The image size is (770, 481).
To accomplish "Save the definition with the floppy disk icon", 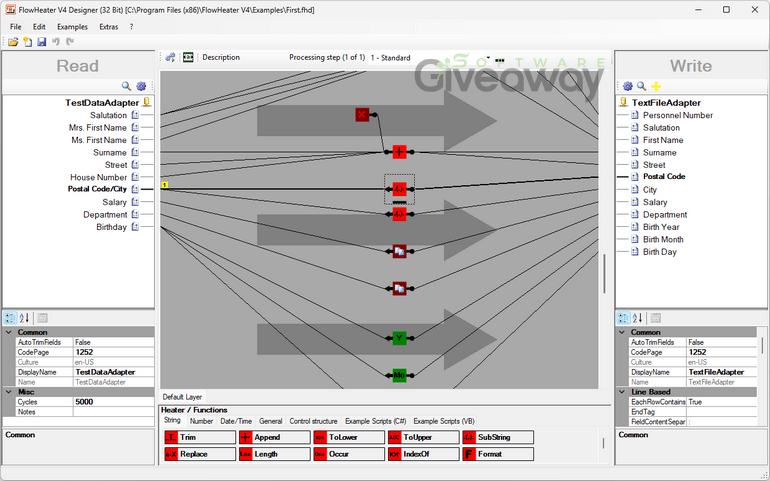I will click(42, 42).
